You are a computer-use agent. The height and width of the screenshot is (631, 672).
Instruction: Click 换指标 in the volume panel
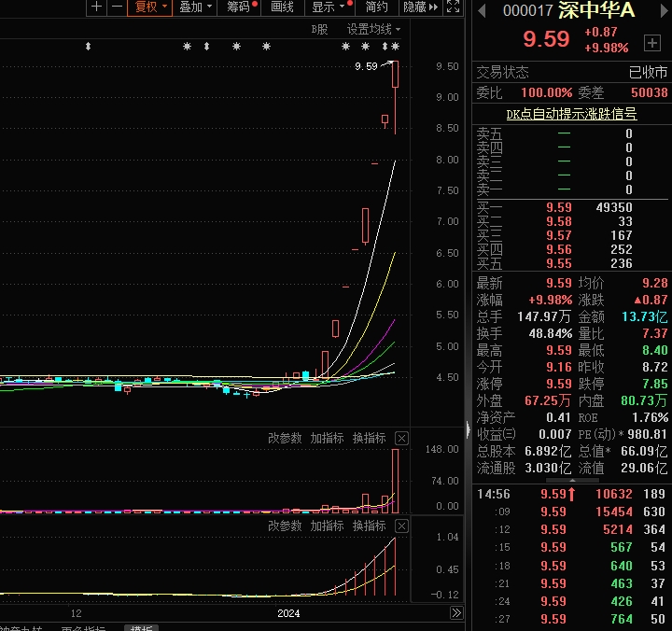369,438
